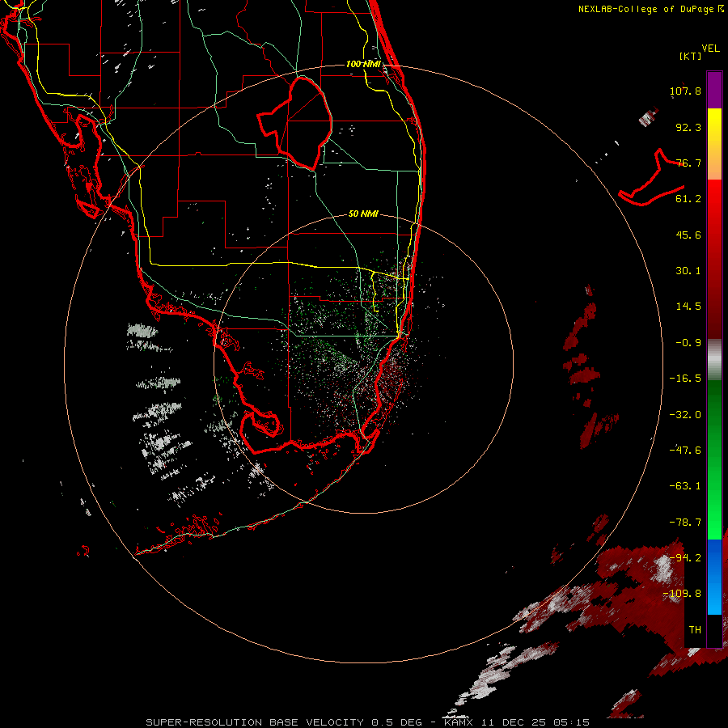The width and height of the screenshot is (728, 728).
Task: Select the 45.6 velocity scale value
Action: [x=688, y=235]
